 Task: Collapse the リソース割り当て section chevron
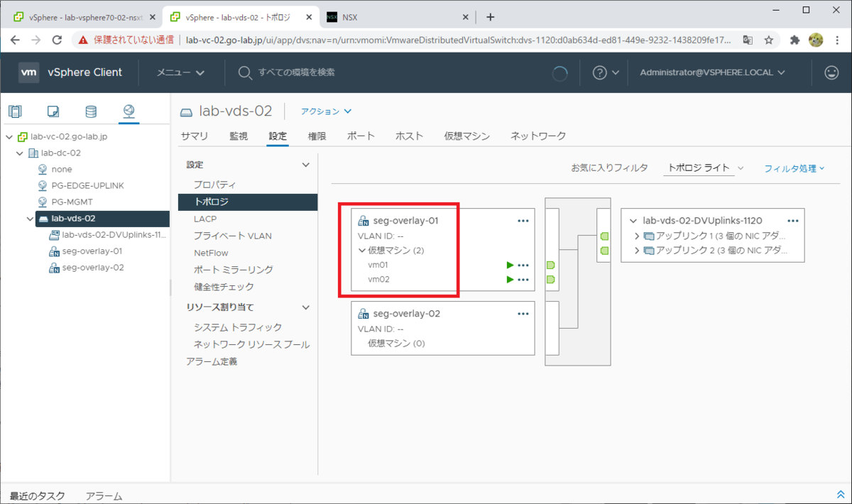(306, 307)
